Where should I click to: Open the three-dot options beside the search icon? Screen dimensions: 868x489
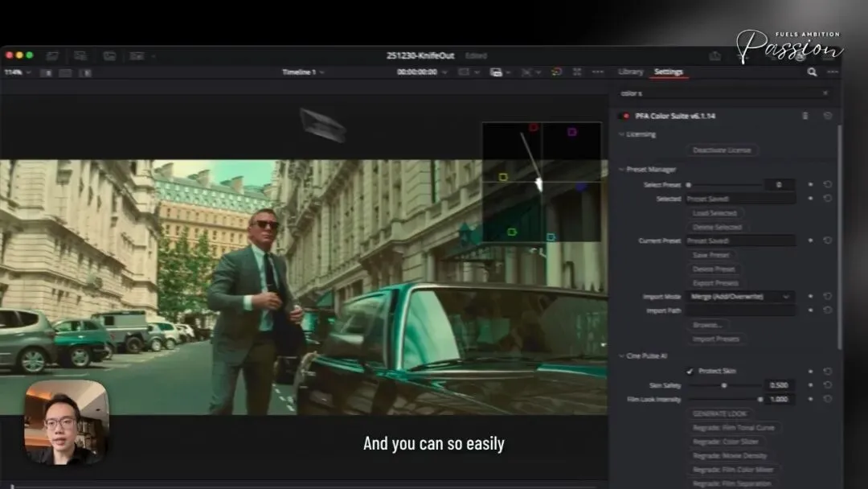coord(833,72)
